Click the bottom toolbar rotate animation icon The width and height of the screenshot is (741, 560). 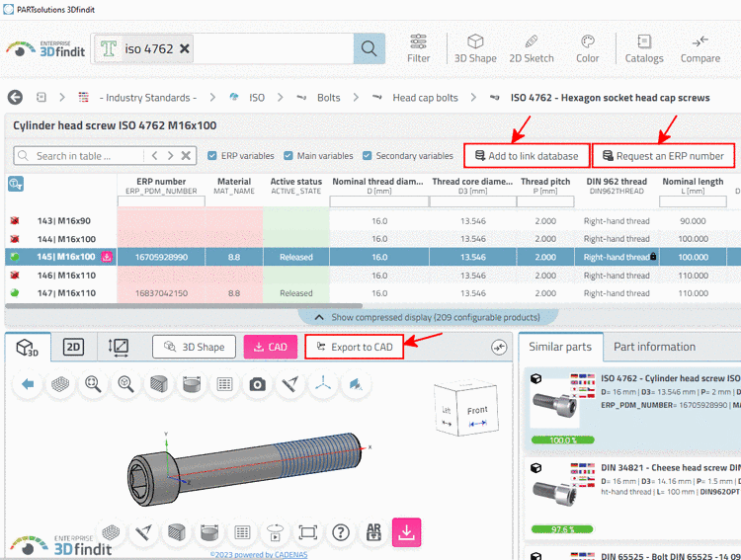pyautogui.click(x=275, y=532)
